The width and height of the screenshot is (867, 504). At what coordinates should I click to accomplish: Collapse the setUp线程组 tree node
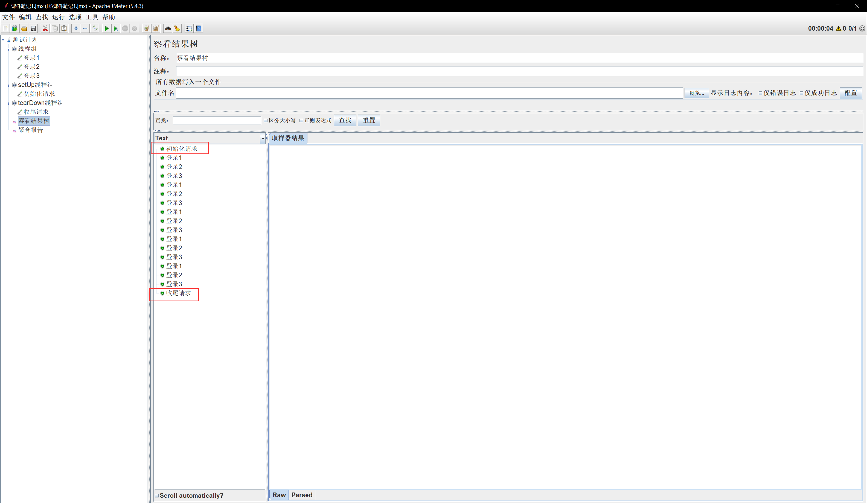coord(8,85)
